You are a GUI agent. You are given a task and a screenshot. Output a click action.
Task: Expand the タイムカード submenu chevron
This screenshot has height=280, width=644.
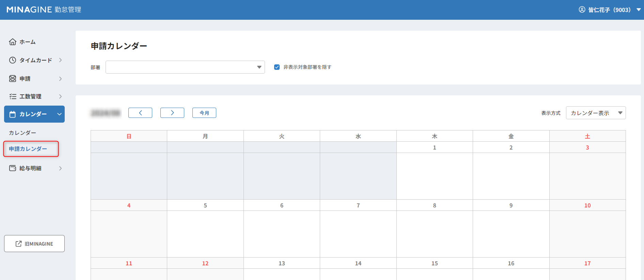tap(60, 60)
